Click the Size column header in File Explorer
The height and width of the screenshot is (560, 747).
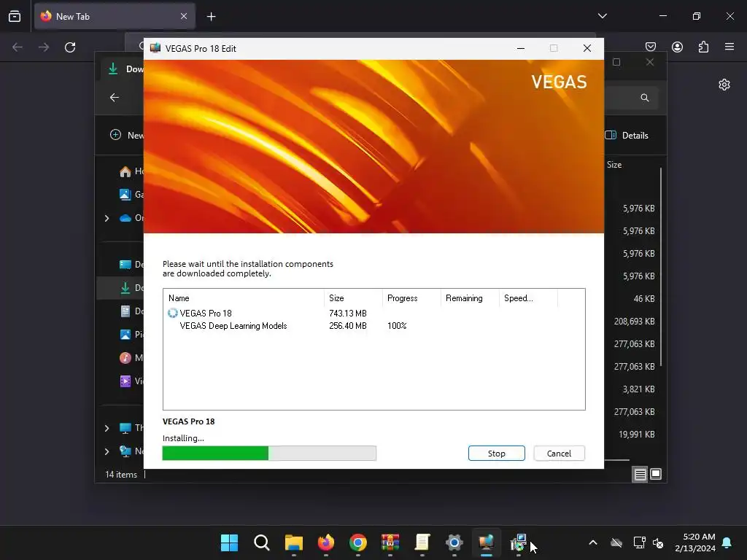(614, 165)
